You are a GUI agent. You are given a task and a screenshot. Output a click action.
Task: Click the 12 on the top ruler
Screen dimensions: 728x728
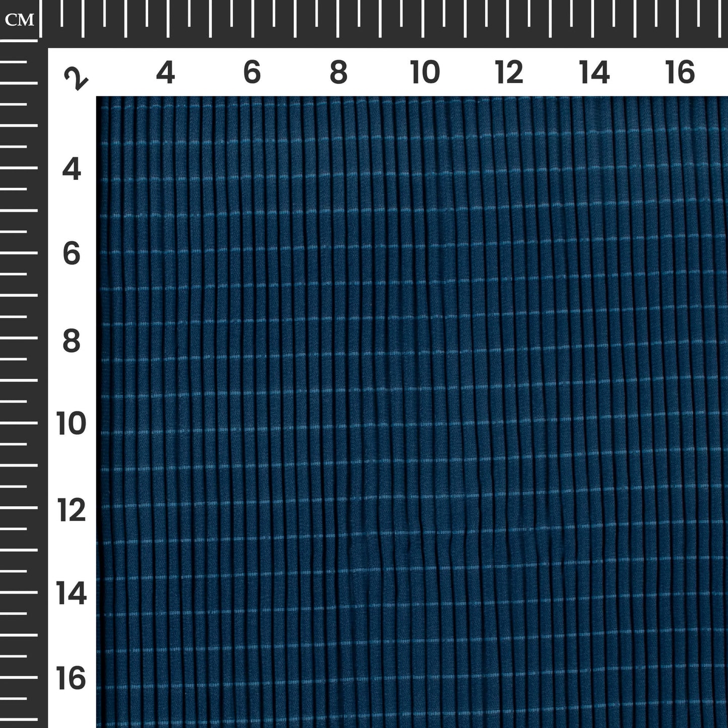click(x=509, y=73)
